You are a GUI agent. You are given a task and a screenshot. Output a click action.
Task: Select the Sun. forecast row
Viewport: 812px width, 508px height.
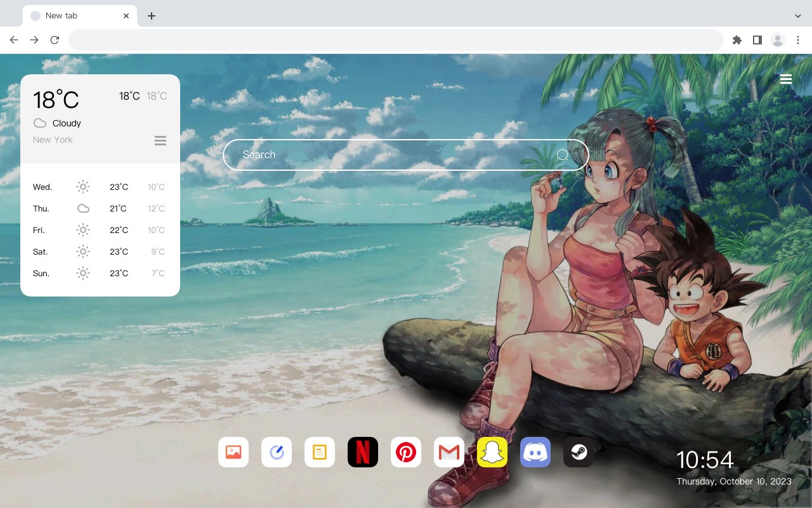pos(100,273)
